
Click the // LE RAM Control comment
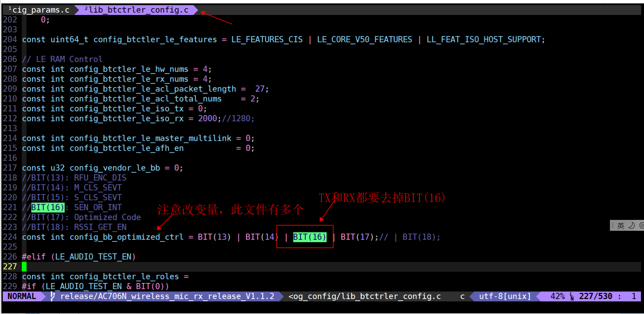[x=62, y=59]
